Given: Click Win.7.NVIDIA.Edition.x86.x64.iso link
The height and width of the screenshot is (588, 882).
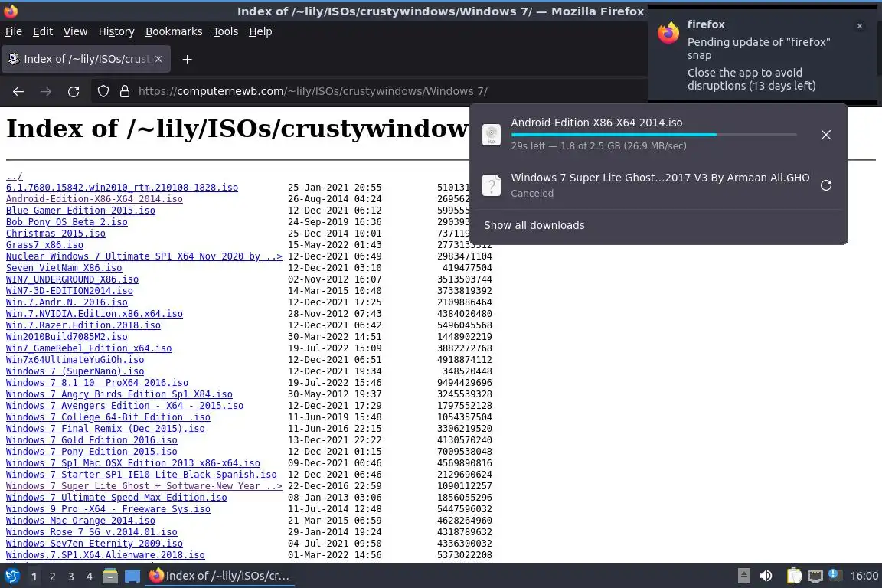Looking at the screenshot, I should click(x=94, y=313).
